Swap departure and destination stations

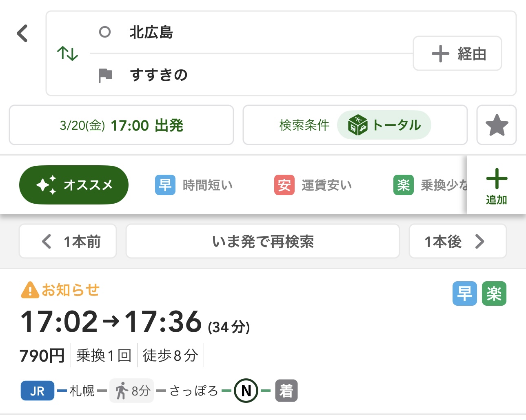coord(67,53)
